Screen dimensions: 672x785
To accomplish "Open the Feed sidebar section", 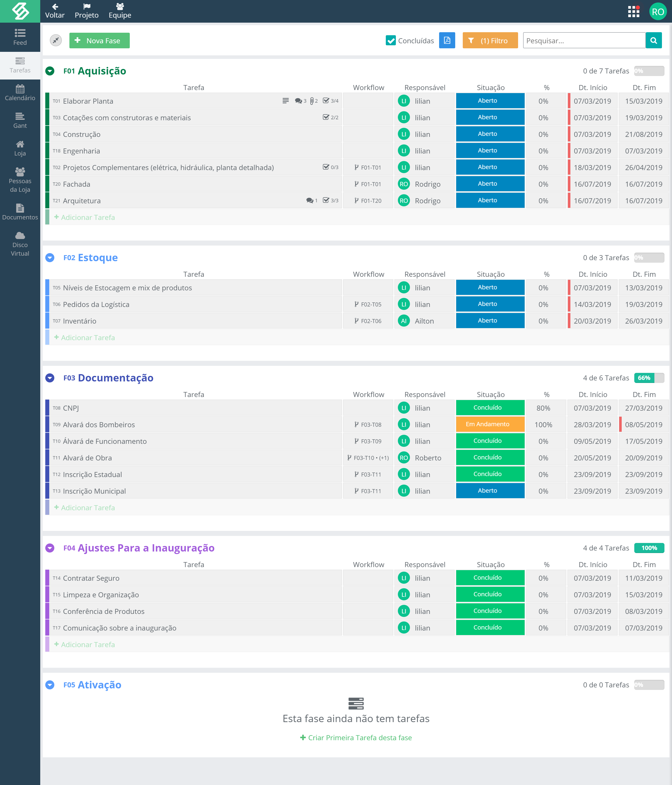I will click(20, 37).
